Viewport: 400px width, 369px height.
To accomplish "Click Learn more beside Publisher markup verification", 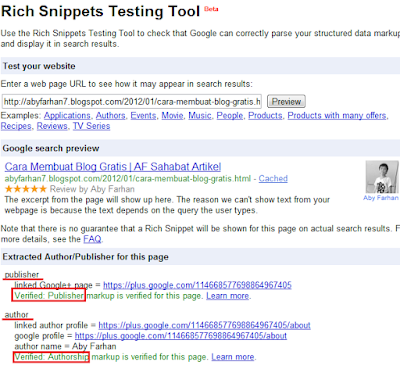I will coord(228,296).
